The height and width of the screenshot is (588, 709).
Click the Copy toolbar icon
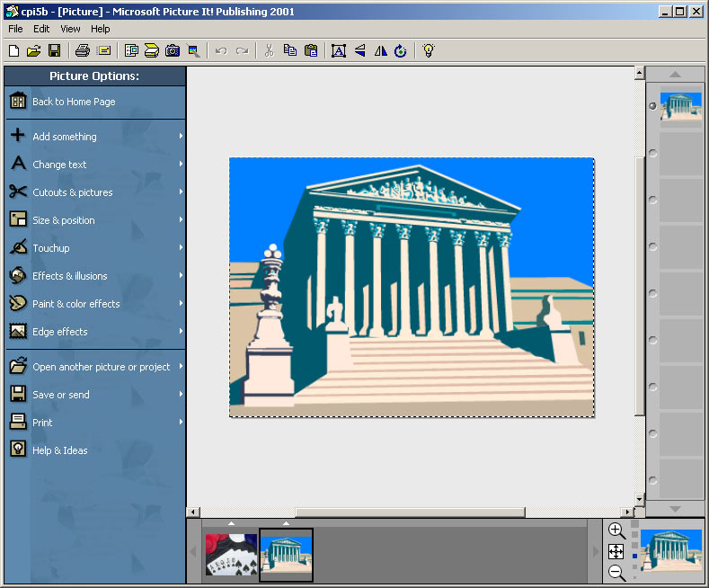[x=290, y=50]
